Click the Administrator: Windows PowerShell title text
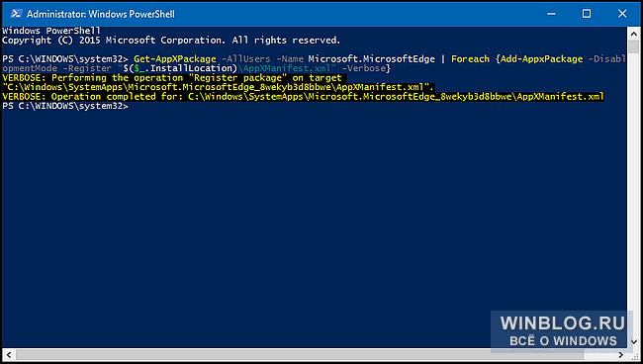Viewport: 643px width, 364px height. click(101, 14)
